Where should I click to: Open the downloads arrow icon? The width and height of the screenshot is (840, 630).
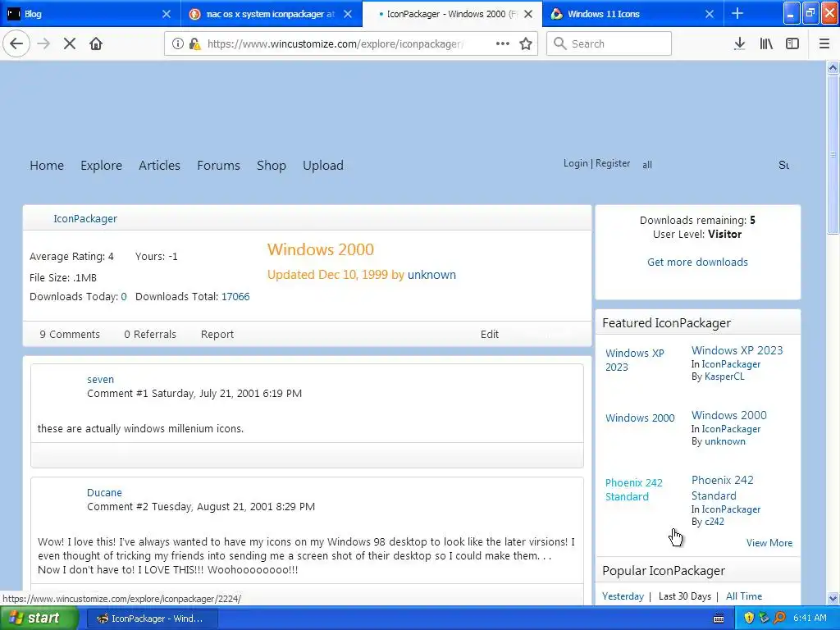pos(739,44)
